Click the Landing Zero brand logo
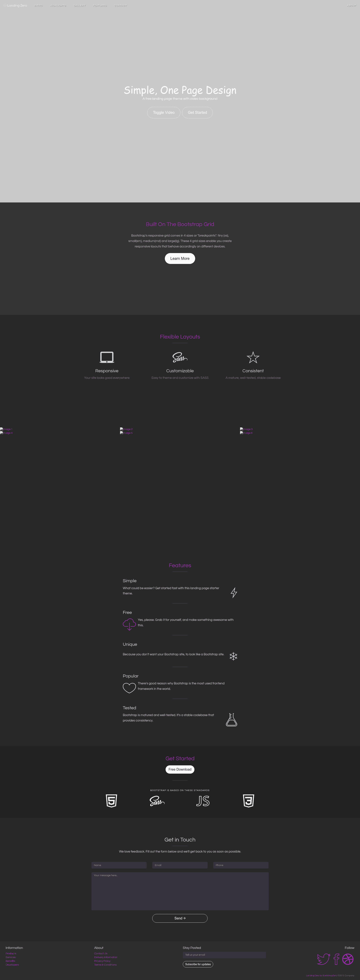The width and height of the screenshot is (360, 980). pos(15,6)
